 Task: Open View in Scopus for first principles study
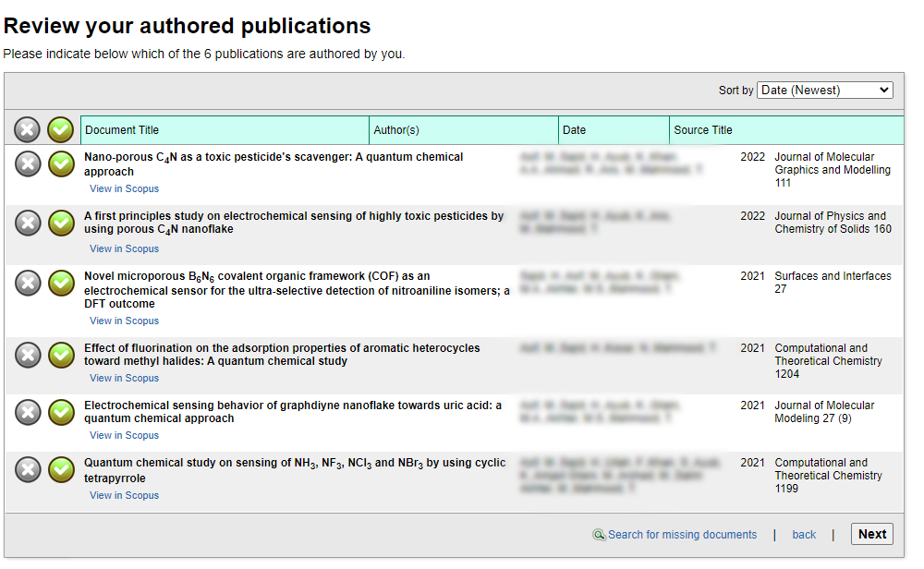125,248
